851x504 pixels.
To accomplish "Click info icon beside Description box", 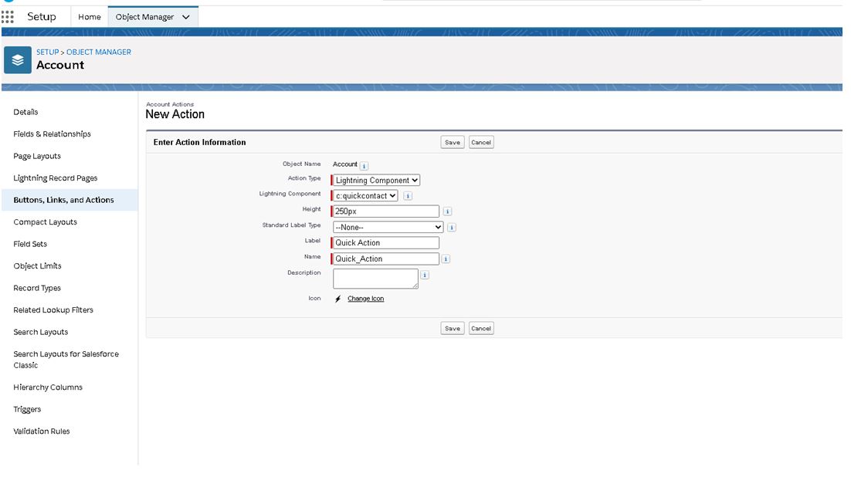I will coord(425,275).
